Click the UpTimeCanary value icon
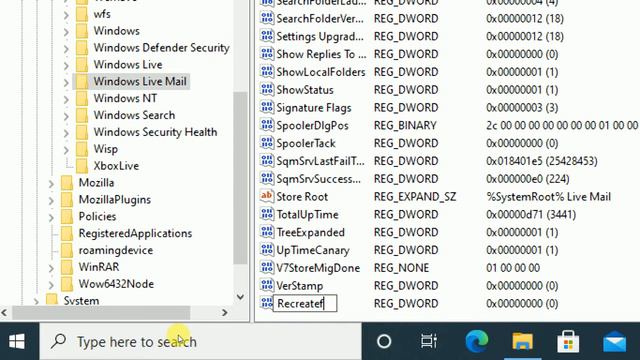The width and height of the screenshot is (640, 360). click(x=267, y=250)
